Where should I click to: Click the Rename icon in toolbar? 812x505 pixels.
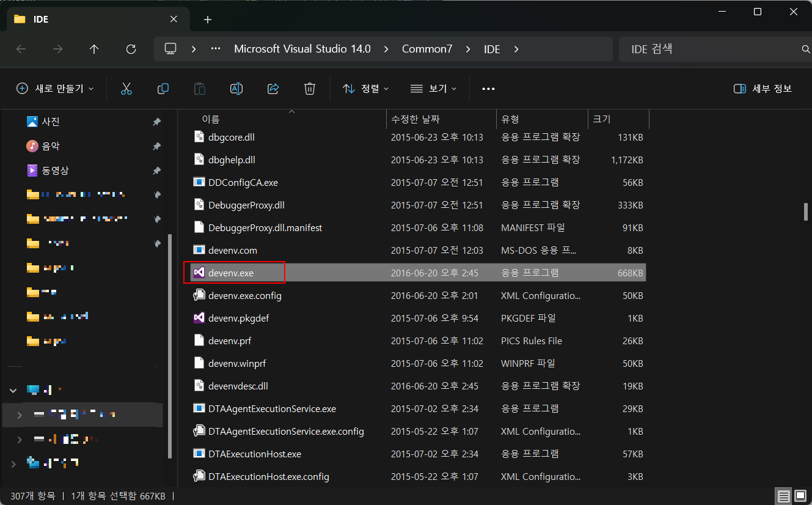tap(236, 89)
